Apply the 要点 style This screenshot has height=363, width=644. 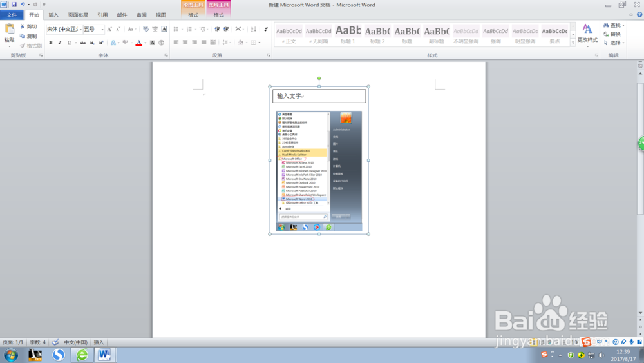coord(554,35)
